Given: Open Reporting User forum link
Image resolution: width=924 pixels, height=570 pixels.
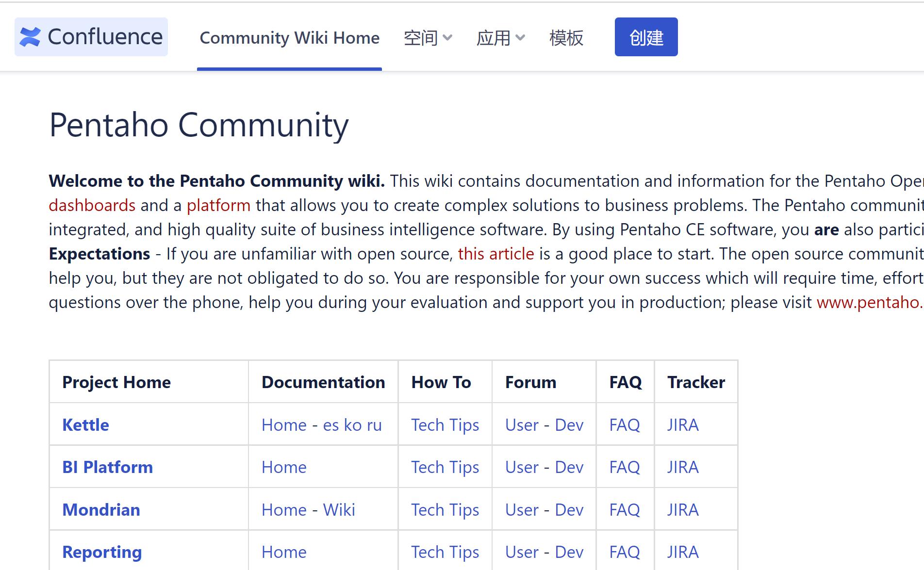Looking at the screenshot, I should [x=522, y=552].
